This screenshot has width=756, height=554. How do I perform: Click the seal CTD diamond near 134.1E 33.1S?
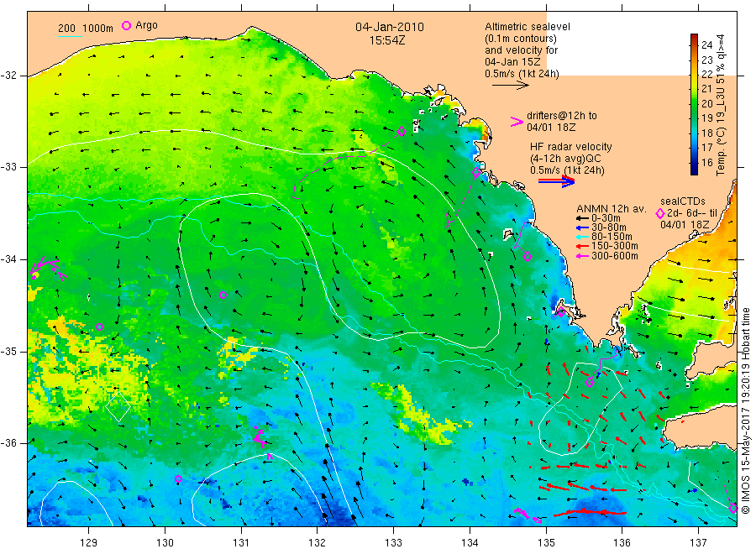[476, 172]
